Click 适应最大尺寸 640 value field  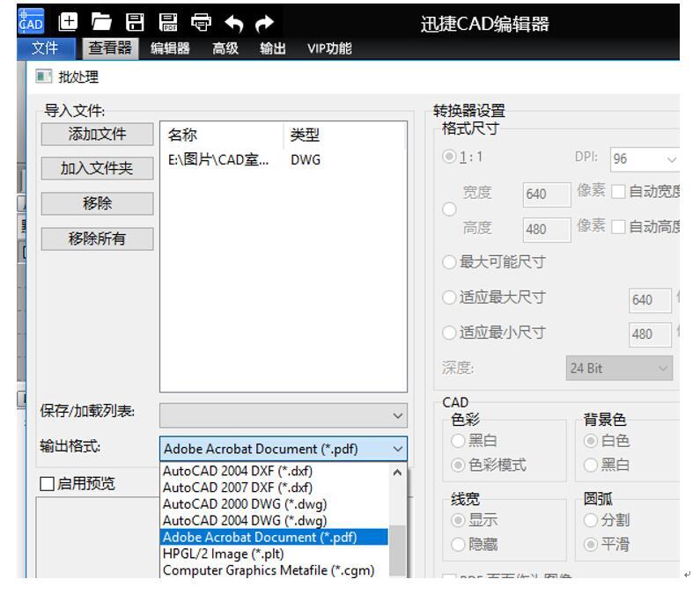pos(650,300)
